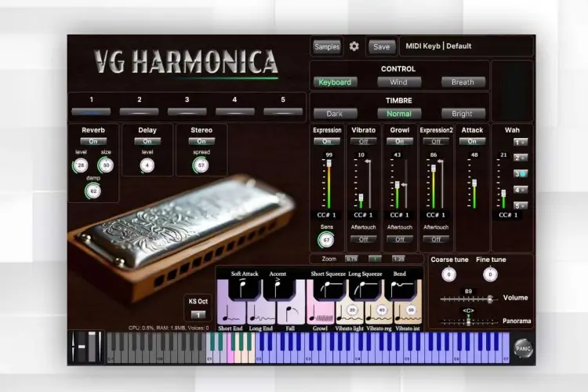588x392 pixels.
Task: Open CC# selector under Expression2
Action: pyautogui.click(x=436, y=215)
